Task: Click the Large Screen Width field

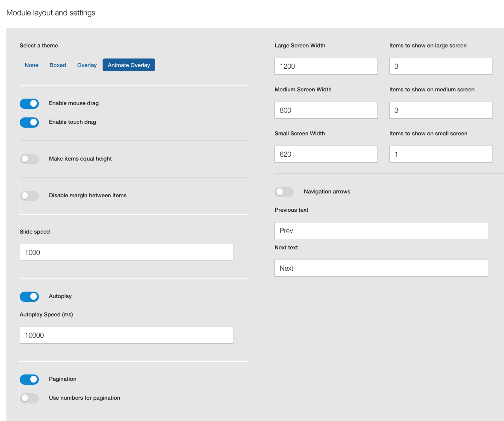Action: [x=326, y=66]
